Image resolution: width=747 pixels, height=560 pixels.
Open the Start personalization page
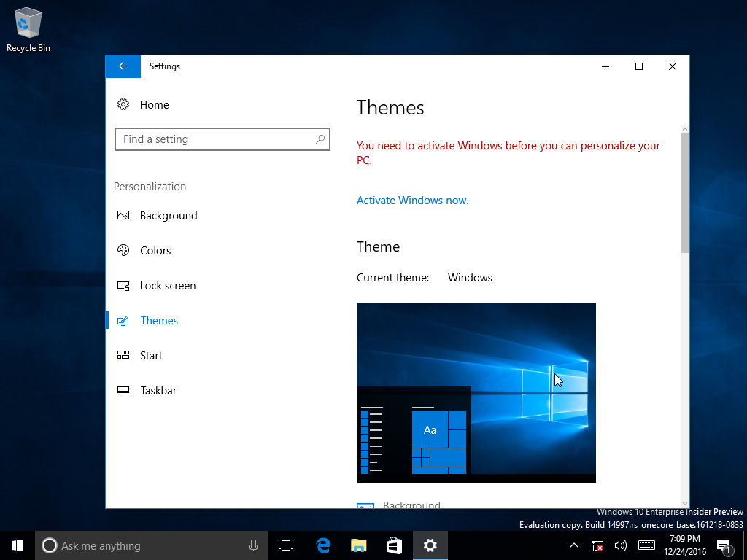pyautogui.click(x=139, y=356)
